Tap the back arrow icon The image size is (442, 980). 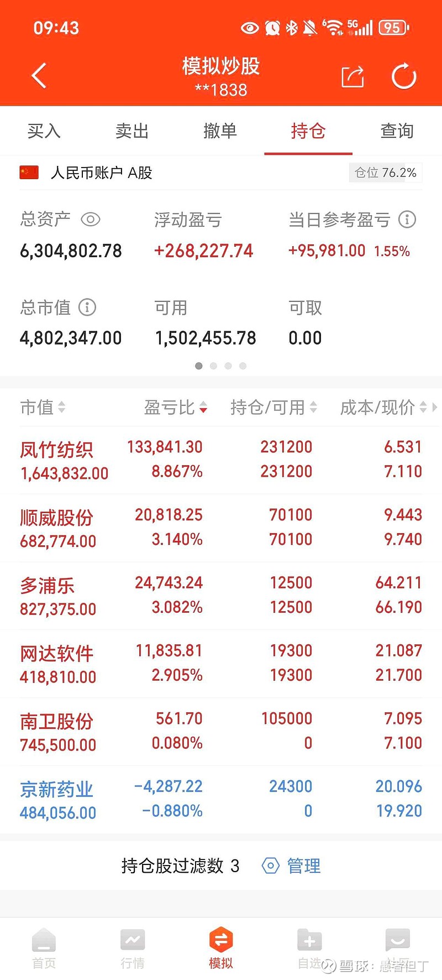tap(39, 76)
